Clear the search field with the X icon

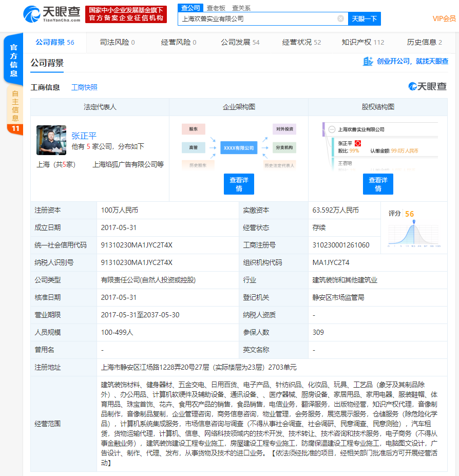pos(340,19)
